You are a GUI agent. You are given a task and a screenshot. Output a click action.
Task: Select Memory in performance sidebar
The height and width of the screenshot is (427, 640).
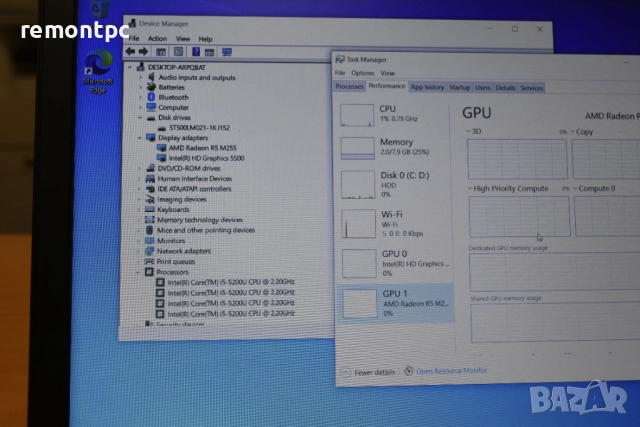coord(394,147)
